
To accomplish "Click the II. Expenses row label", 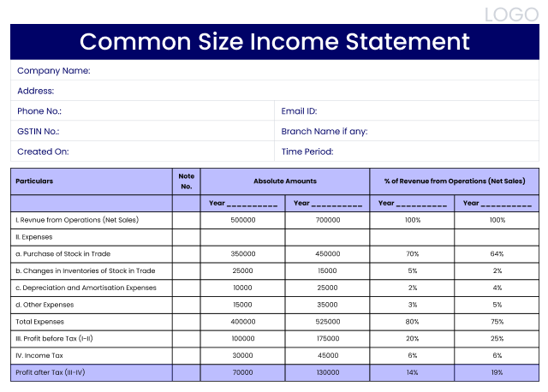I will pyautogui.click(x=34, y=237).
